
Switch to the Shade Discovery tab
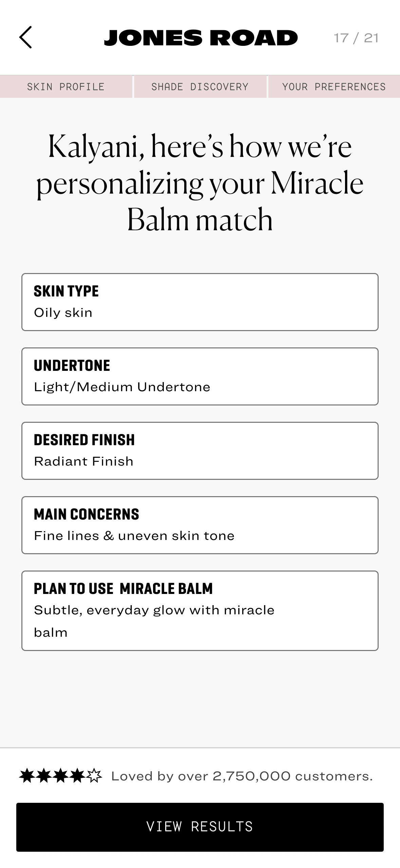point(200,87)
